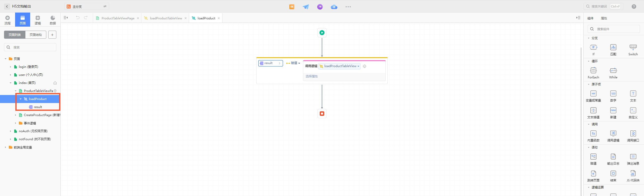Select ProductTableViewPage in the page tree

point(38,91)
